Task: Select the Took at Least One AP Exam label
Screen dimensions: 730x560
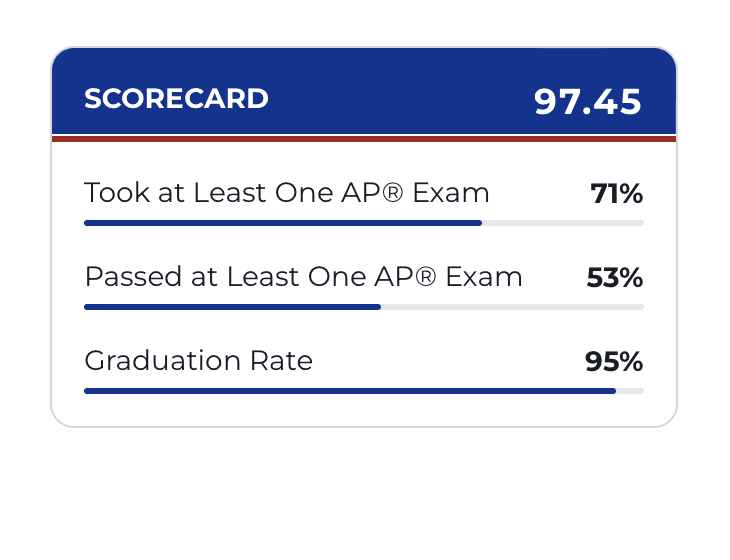Action: [x=287, y=192]
